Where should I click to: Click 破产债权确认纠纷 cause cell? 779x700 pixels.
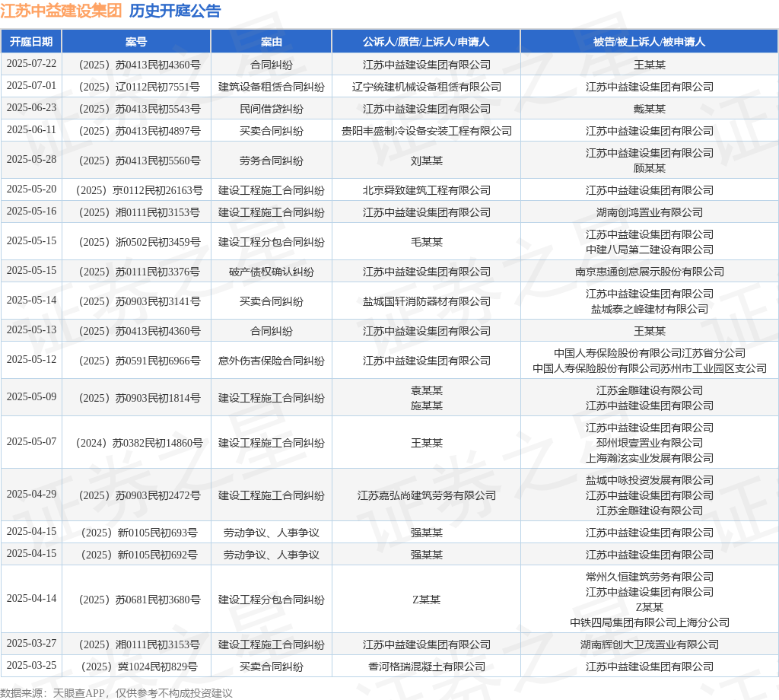click(272, 272)
